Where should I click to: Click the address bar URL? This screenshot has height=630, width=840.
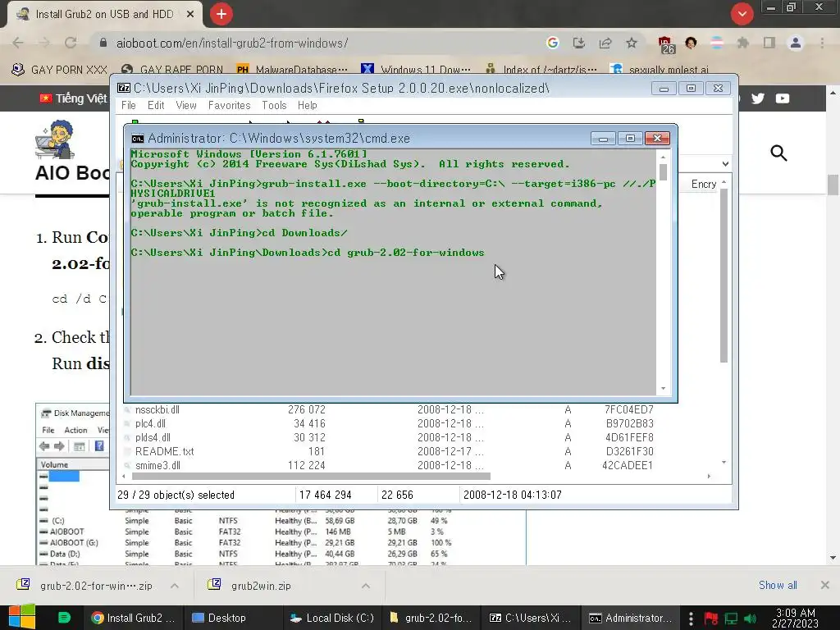tap(232, 43)
